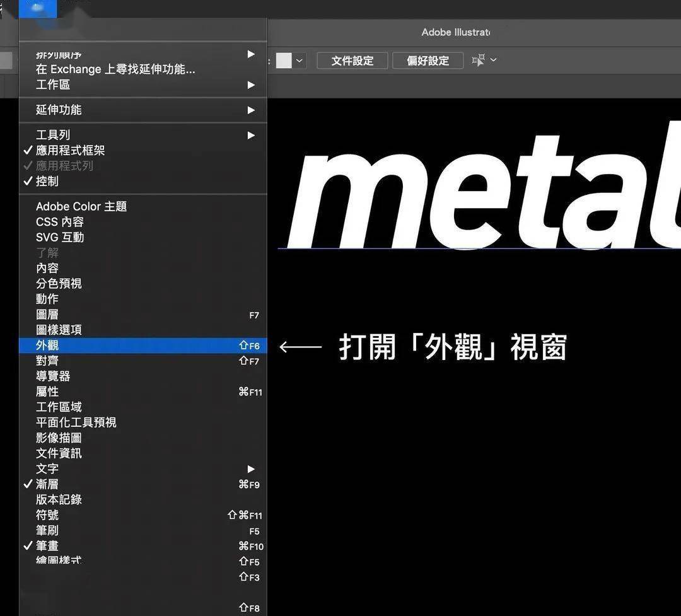Click the 偏好設定 button
Image resolution: width=681 pixels, height=616 pixels.
pyautogui.click(x=428, y=61)
